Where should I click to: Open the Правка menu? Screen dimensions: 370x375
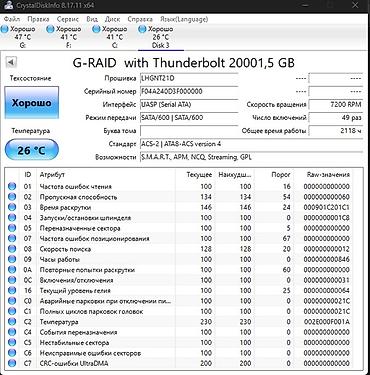(38, 19)
